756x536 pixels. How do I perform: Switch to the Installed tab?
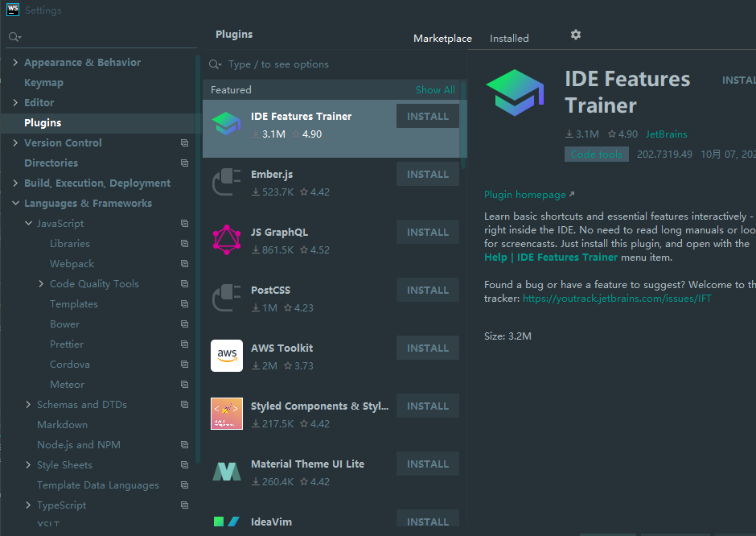[509, 38]
